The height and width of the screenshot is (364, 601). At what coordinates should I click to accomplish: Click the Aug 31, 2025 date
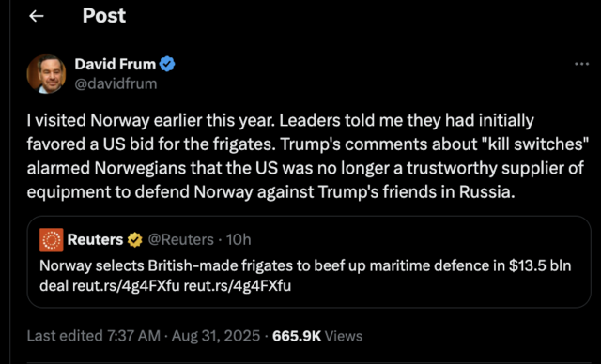(216, 336)
